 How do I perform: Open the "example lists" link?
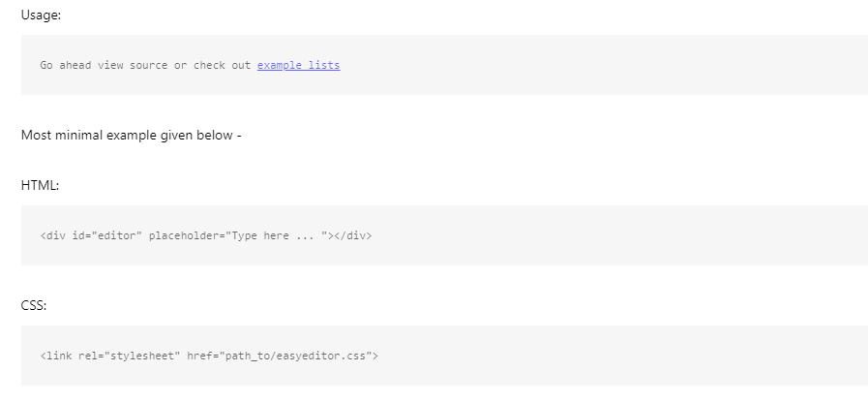tap(298, 65)
